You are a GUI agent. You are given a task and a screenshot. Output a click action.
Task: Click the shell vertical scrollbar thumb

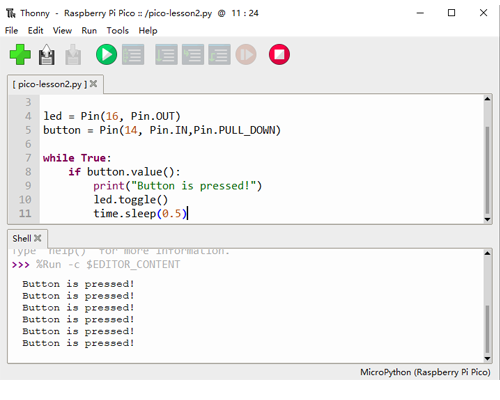pos(487,329)
